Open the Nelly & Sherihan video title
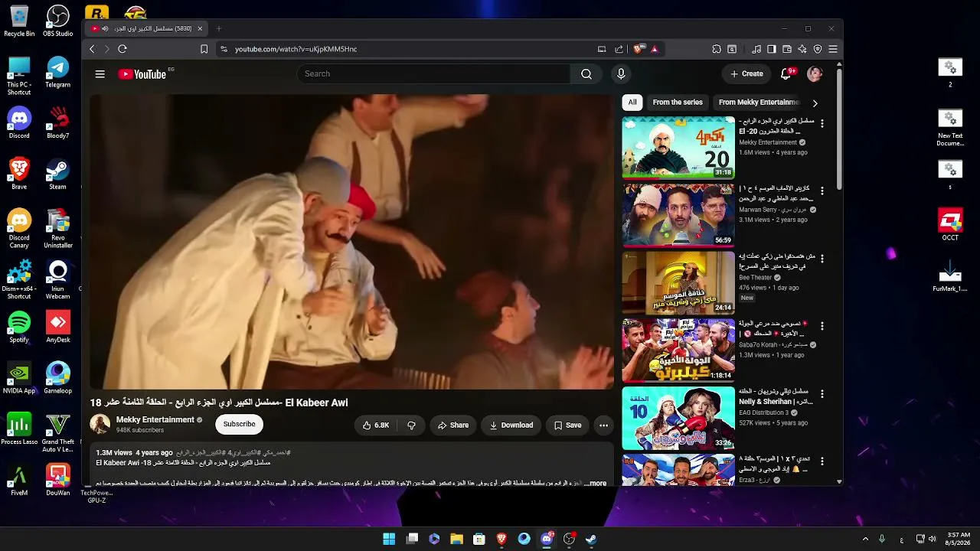The width and height of the screenshot is (980, 551). (775, 396)
